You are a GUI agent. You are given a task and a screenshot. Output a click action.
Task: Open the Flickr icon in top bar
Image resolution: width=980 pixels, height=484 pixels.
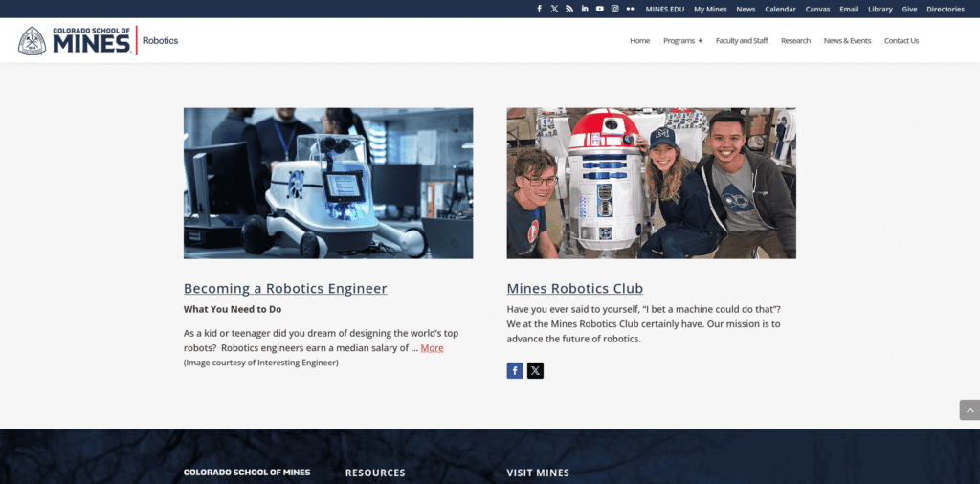point(630,9)
